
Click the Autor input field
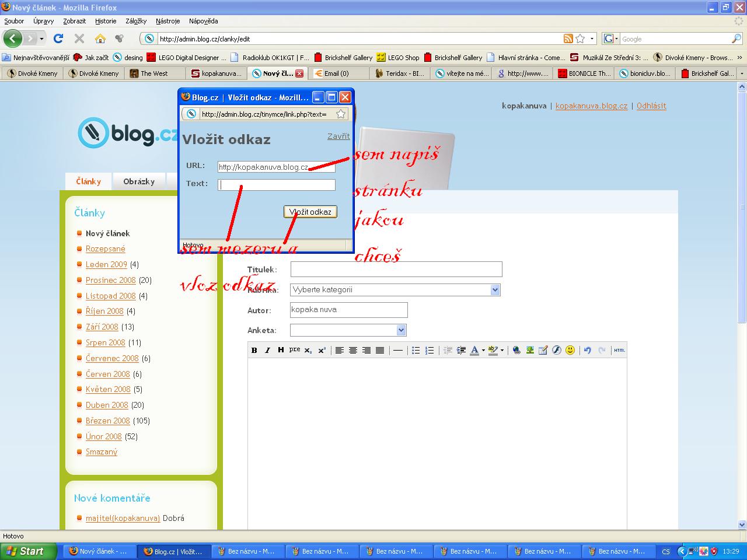349,310
